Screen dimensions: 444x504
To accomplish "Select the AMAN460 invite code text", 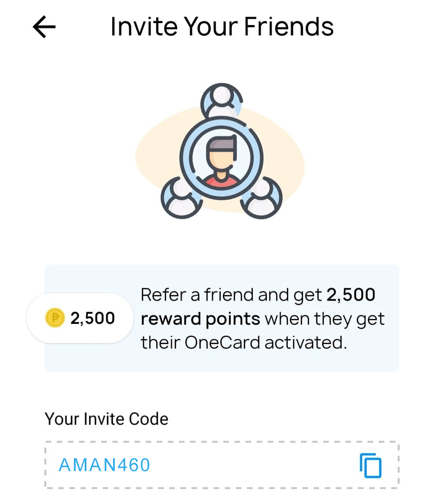I will pyautogui.click(x=104, y=465).
